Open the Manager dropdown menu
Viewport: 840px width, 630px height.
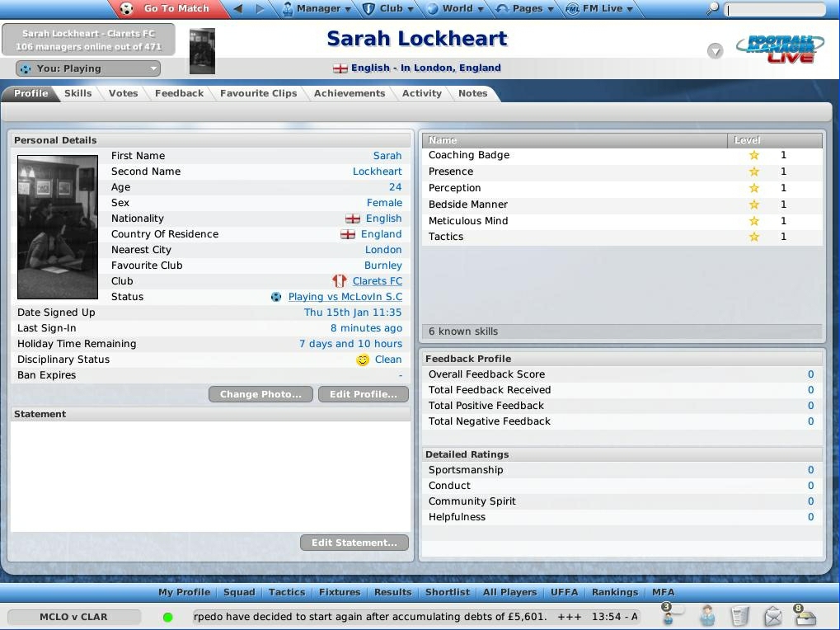coord(320,9)
